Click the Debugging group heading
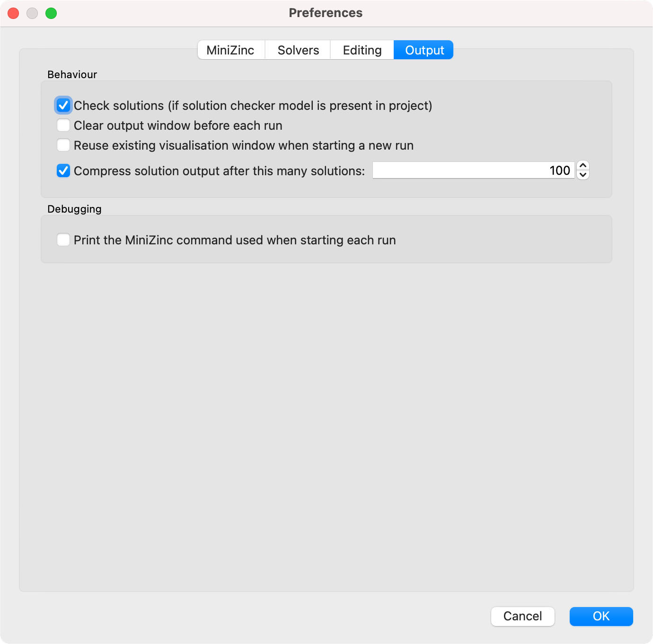The height and width of the screenshot is (644, 653). [74, 209]
